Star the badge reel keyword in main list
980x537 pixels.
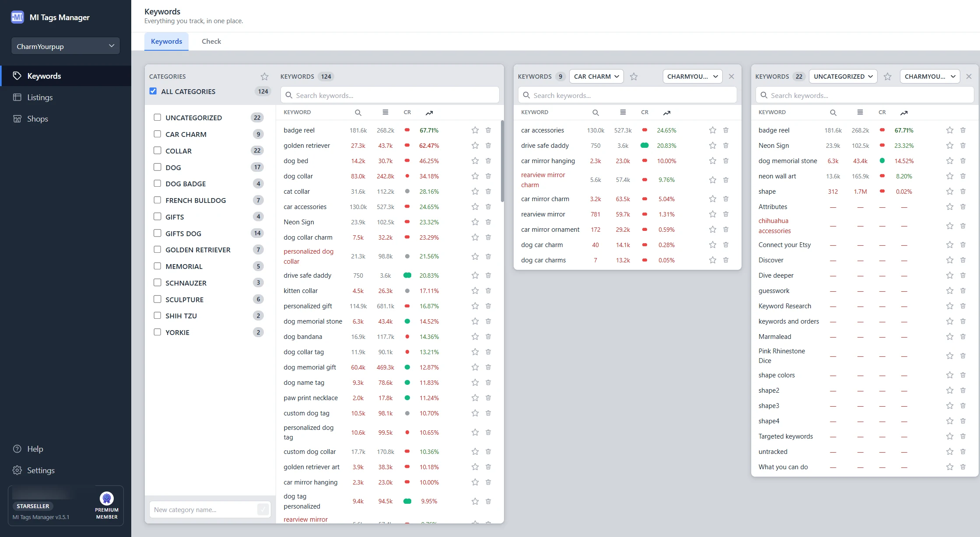[475, 130]
